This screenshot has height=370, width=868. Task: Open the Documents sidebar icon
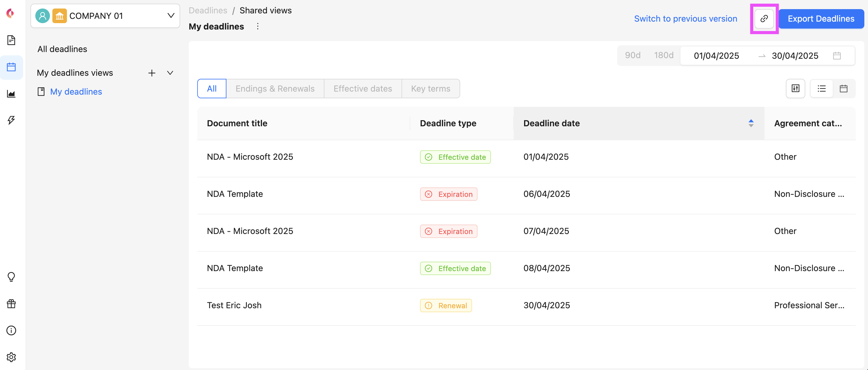11,40
